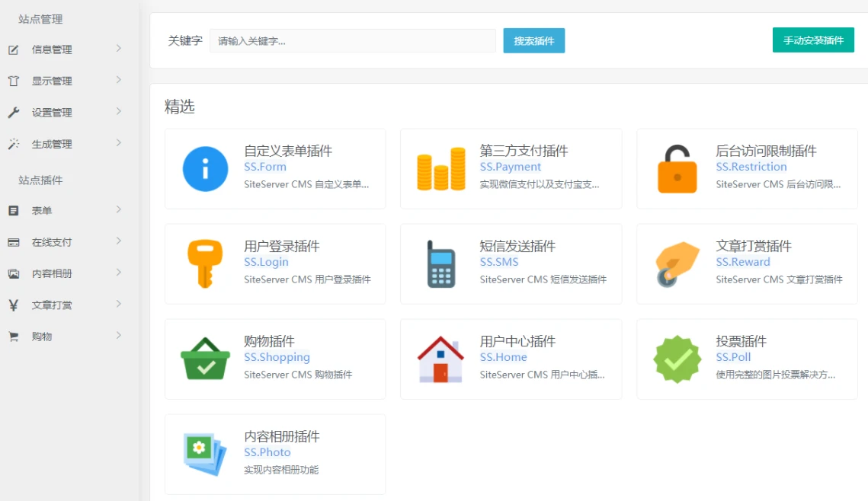This screenshot has width=868, height=501.
Task: Open the SS.Form plugin link
Action: 265,167
